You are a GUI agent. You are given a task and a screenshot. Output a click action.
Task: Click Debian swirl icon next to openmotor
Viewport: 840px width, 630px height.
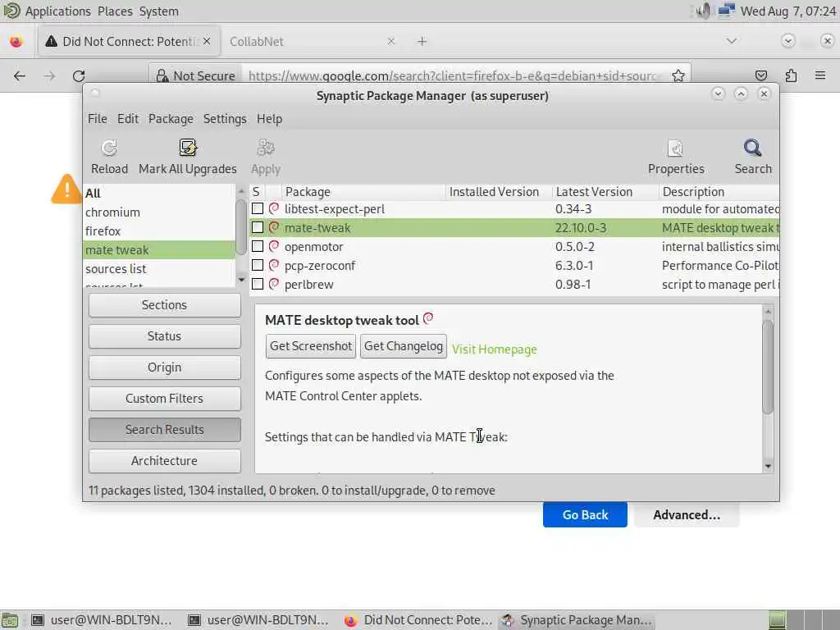coord(274,246)
